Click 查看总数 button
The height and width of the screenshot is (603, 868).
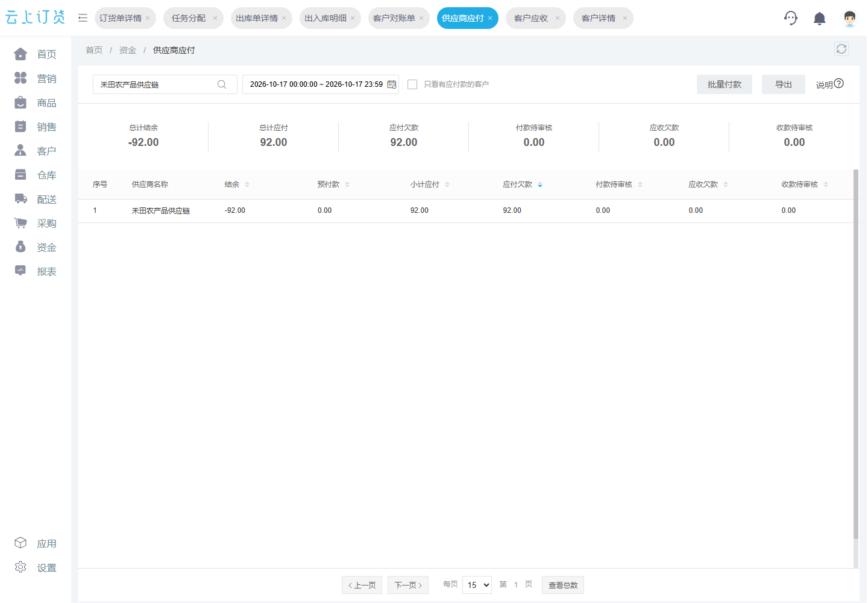[x=563, y=585]
